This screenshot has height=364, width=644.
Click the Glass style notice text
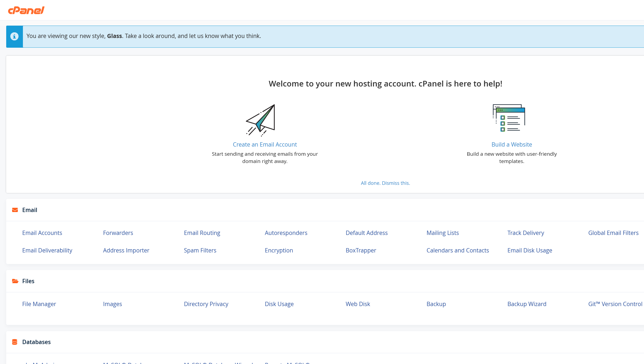(x=144, y=36)
